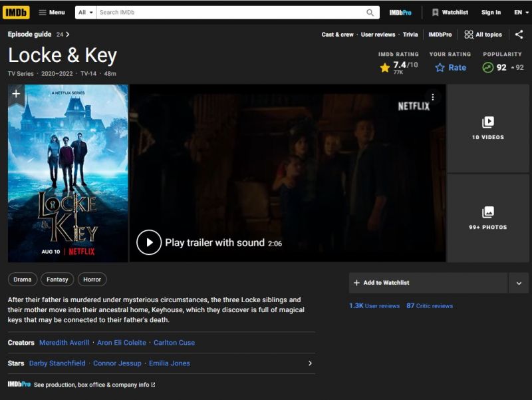Add to watchlist via poster plus ribbon
This screenshot has height=400, width=532.
point(16,94)
